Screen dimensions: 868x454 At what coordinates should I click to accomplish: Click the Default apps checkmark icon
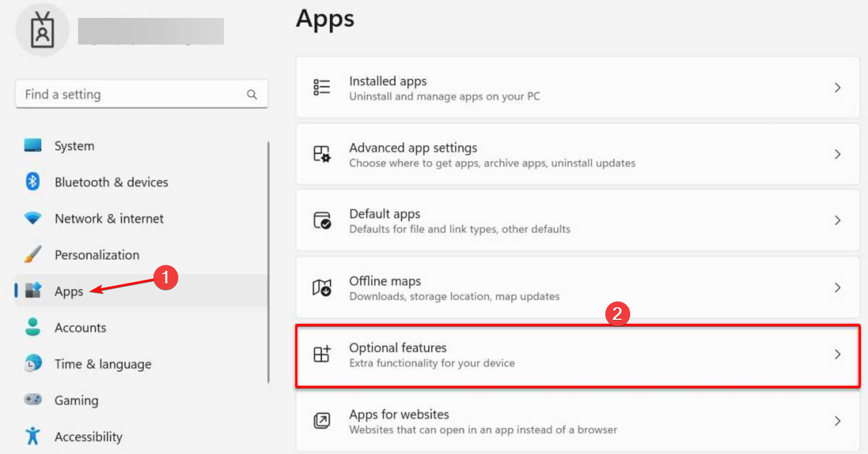point(322,220)
